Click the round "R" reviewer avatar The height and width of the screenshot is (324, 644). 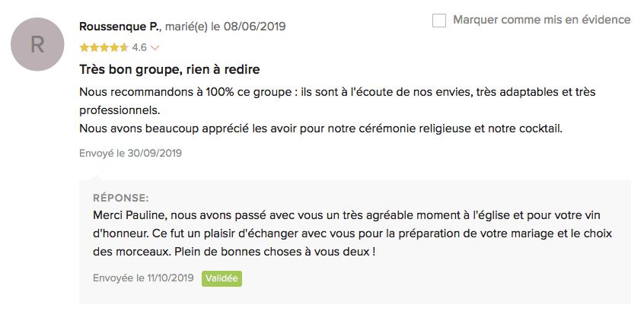[x=37, y=45]
